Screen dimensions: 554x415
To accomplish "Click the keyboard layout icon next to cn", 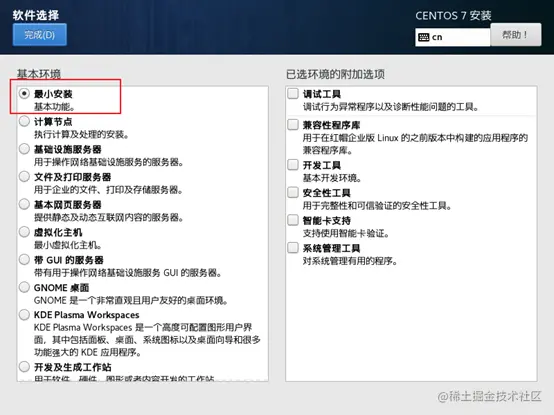I will click(423, 37).
